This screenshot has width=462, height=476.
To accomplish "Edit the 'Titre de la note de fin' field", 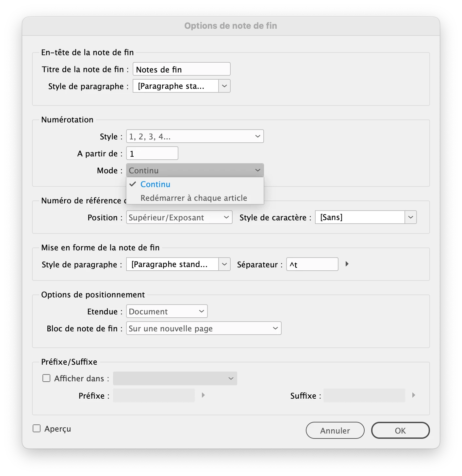I will click(x=182, y=69).
